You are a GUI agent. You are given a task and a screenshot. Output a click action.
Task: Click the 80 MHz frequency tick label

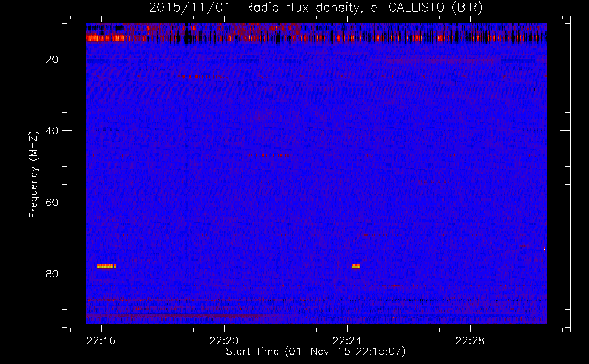click(52, 274)
